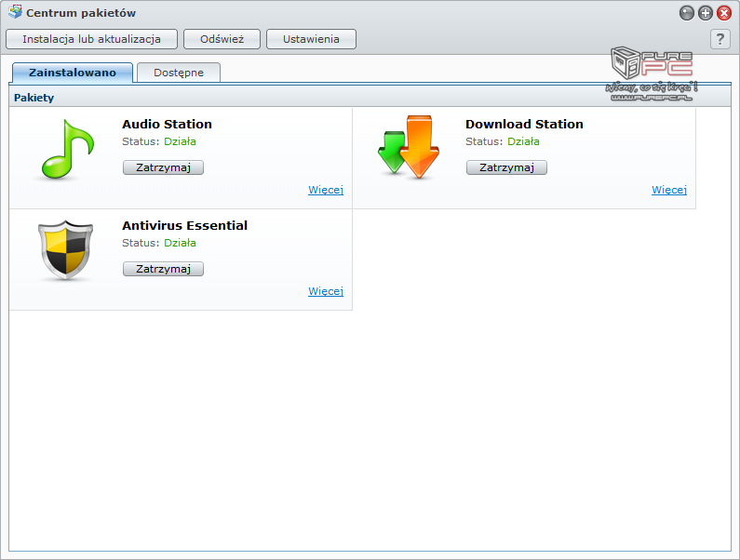Stop Audio Station with Zatrzymaj
Viewport: 740px width, 560px height.
[x=163, y=167]
